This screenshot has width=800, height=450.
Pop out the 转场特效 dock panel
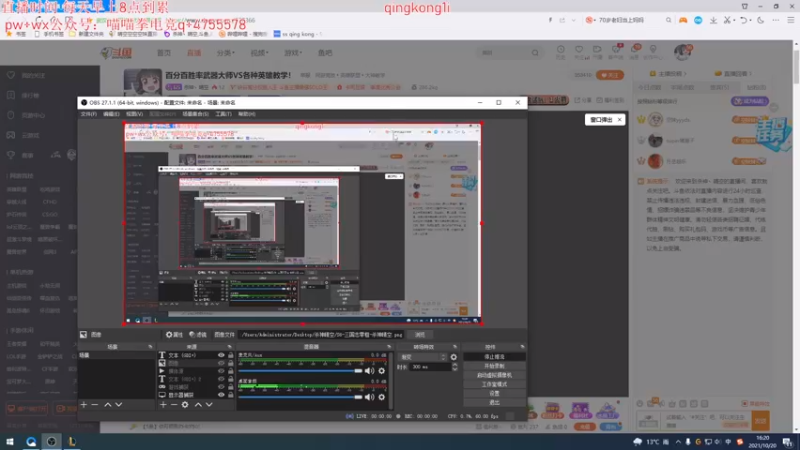(455, 346)
